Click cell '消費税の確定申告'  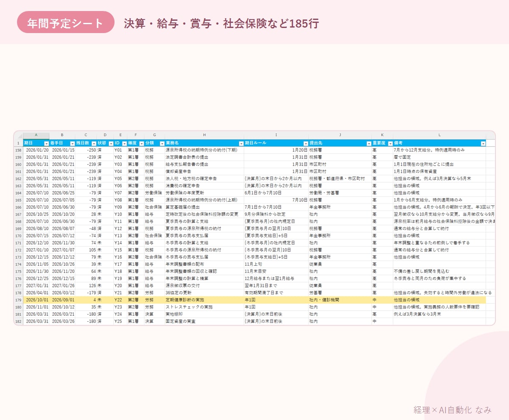click(x=204, y=186)
